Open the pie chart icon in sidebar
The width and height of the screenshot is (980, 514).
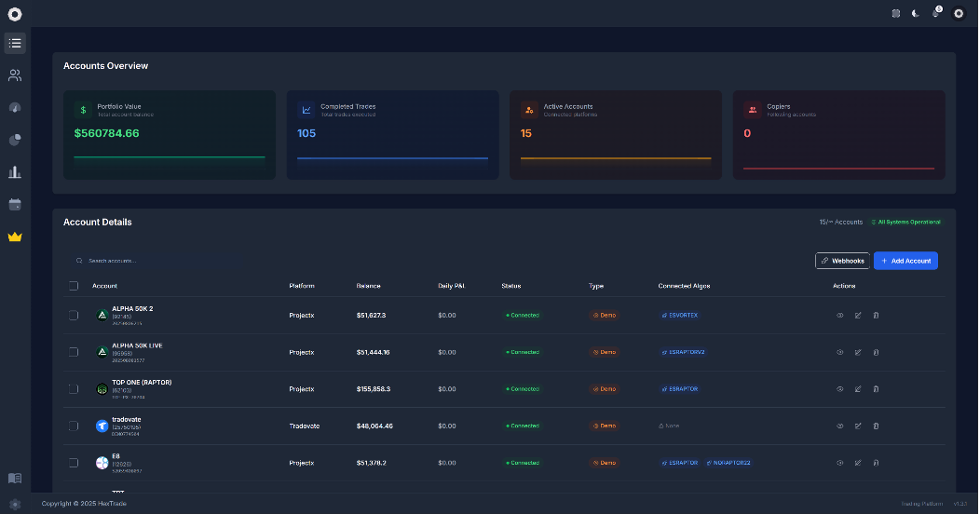[15, 140]
